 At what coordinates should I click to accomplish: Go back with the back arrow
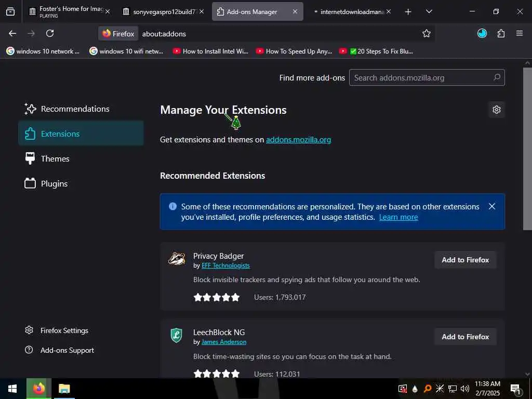12,33
